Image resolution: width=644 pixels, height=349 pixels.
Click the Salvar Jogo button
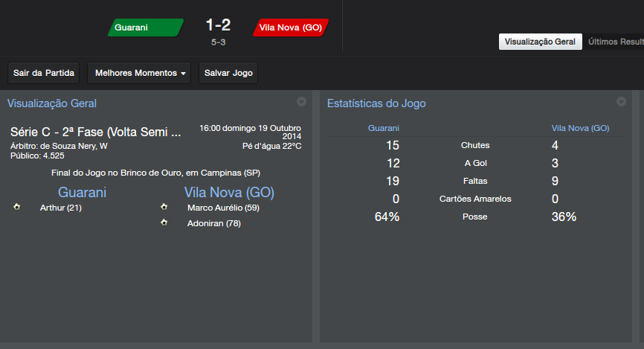point(228,73)
